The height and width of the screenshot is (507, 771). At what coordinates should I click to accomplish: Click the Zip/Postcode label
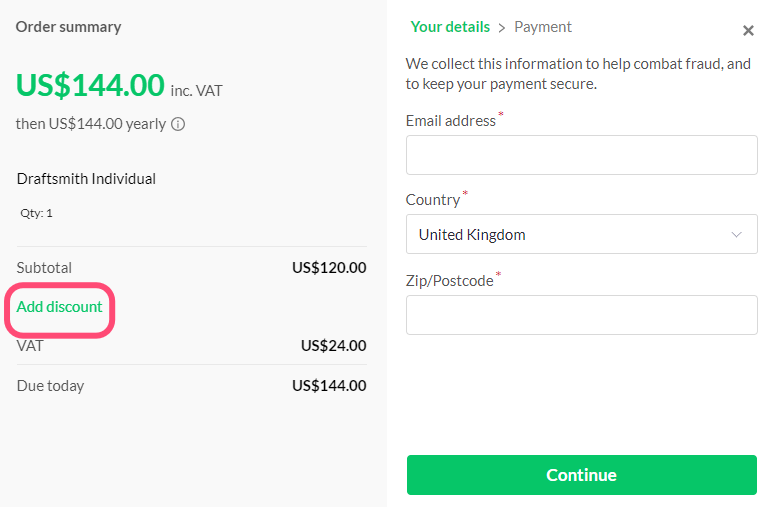tap(449, 281)
